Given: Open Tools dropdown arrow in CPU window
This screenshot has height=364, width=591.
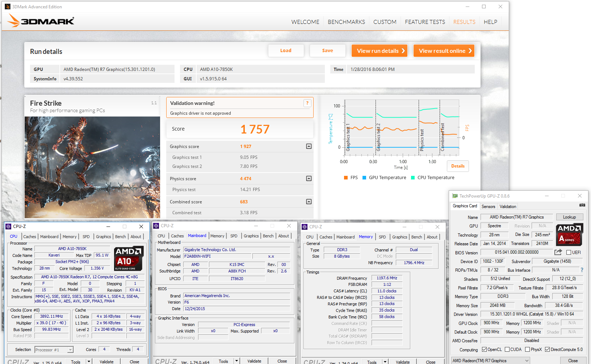Looking at the screenshot, I should (88, 361).
